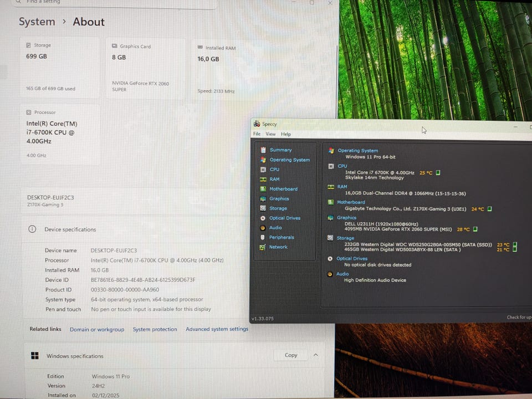This screenshot has height=399, width=532.
Task: Select Operating System in the Speccy sidebar
Action: tap(290, 160)
